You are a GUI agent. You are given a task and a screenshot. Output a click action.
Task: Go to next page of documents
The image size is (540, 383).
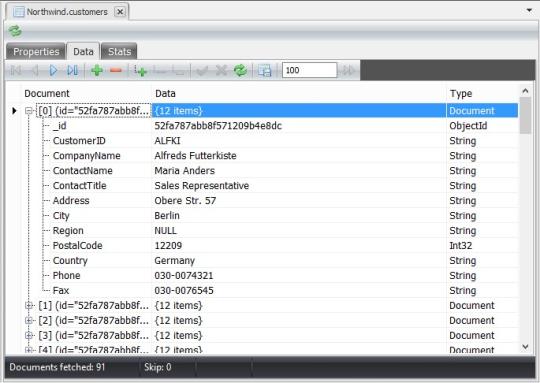pos(53,70)
